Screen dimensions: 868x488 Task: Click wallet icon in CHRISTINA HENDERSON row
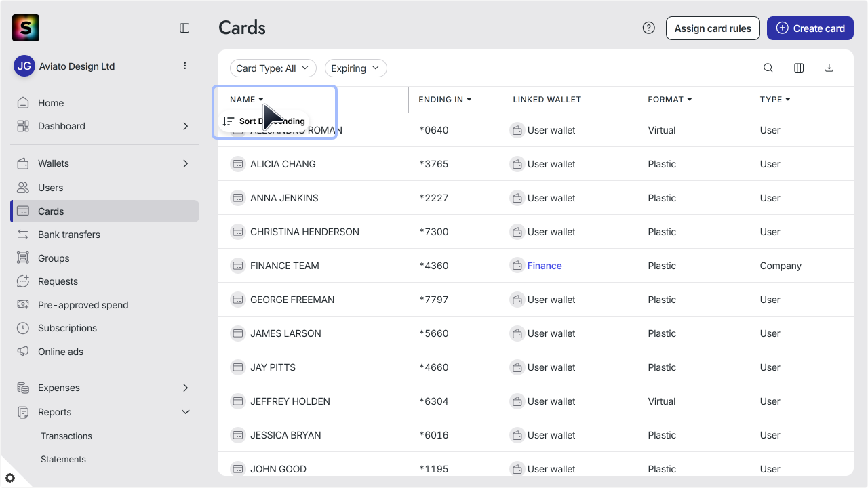coord(517,232)
